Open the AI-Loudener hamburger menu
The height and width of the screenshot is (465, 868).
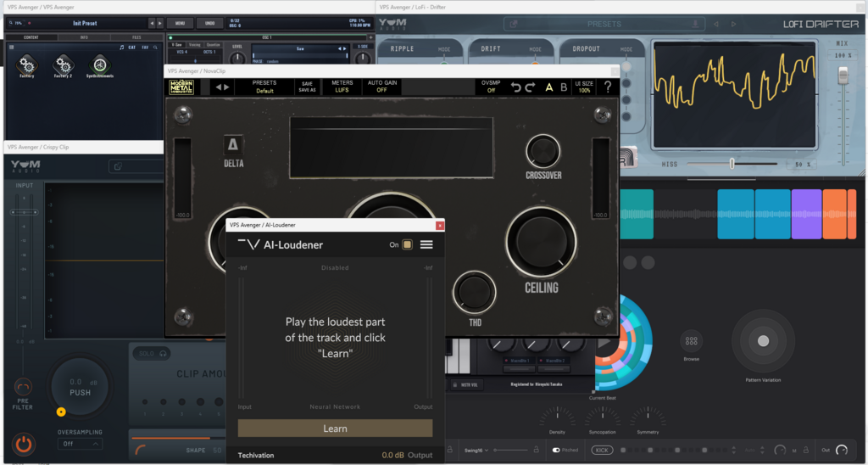point(426,244)
